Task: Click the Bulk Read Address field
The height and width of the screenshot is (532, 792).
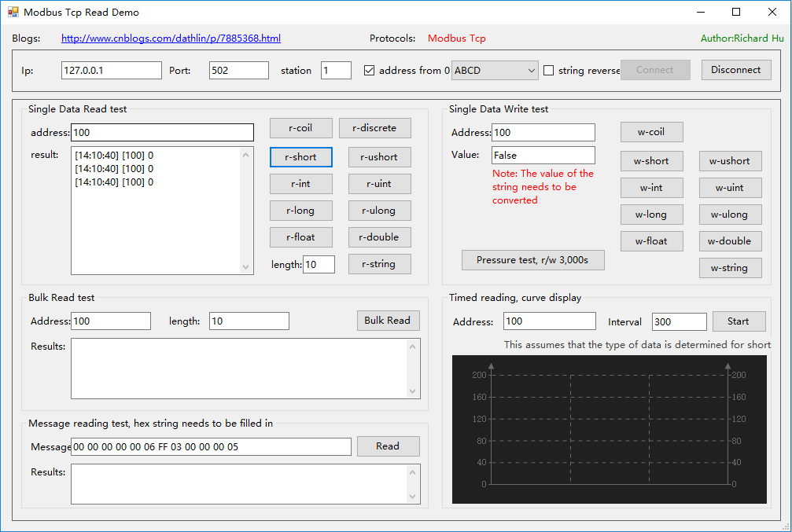Action: [x=111, y=321]
